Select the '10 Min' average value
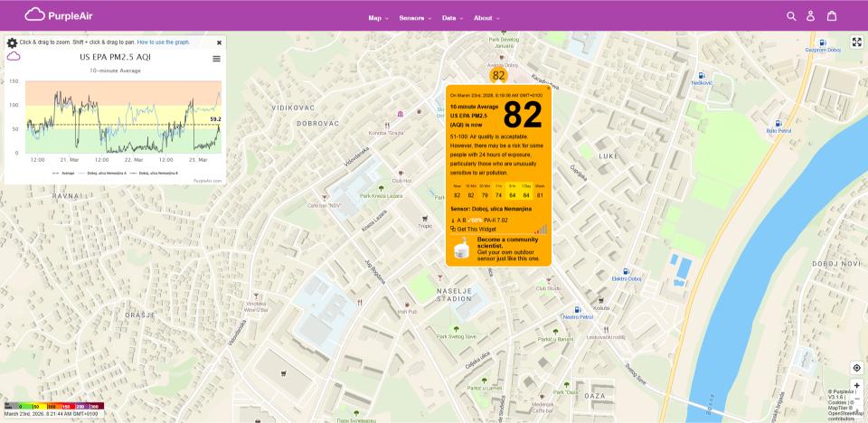The image size is (868, 423). [470, 191]
